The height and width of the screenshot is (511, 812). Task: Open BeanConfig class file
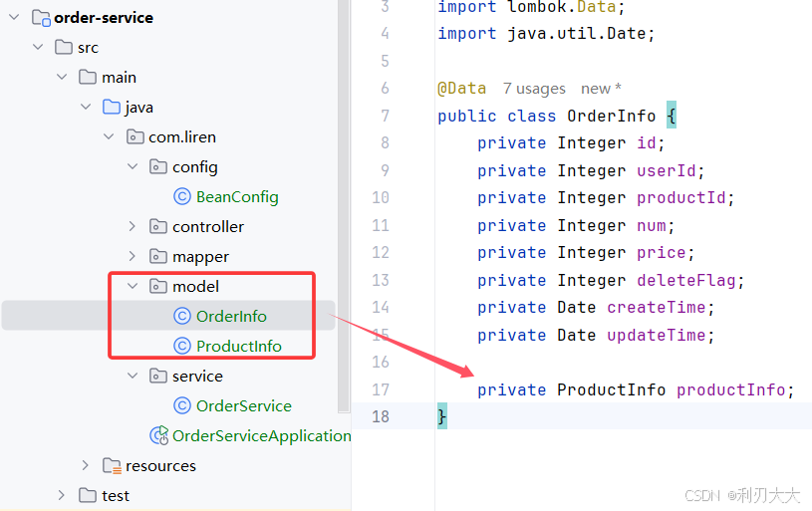pyautogui.click(x=237, y=197)
